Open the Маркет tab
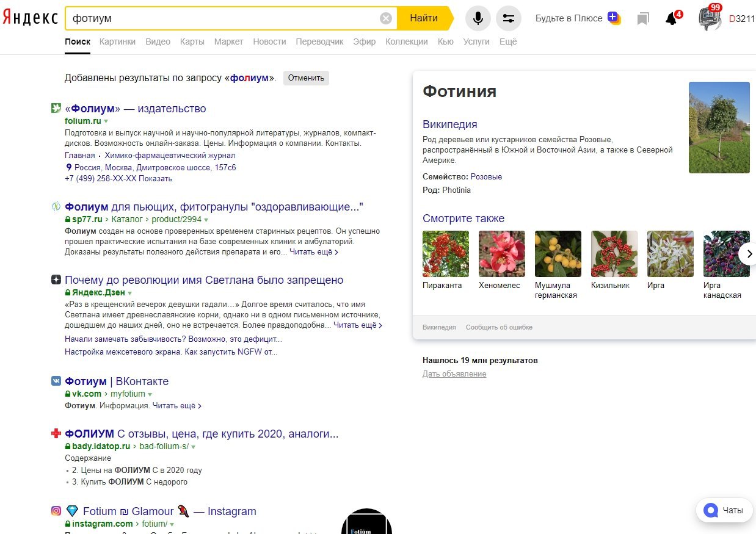This screenshot has width=756, height=534. click(228, 41)
